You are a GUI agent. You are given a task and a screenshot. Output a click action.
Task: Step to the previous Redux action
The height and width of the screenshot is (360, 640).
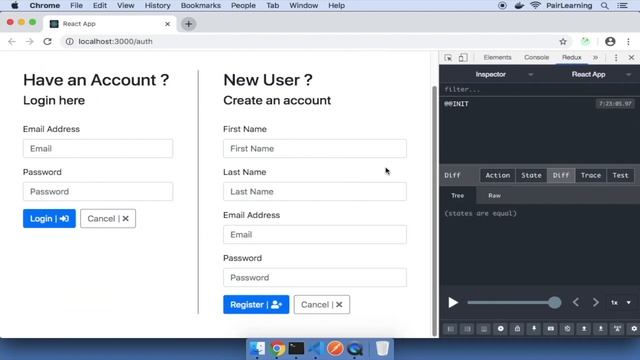576,302
